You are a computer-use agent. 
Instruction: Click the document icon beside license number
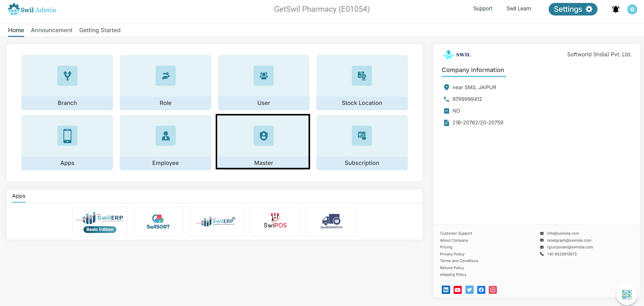[446, 123]
